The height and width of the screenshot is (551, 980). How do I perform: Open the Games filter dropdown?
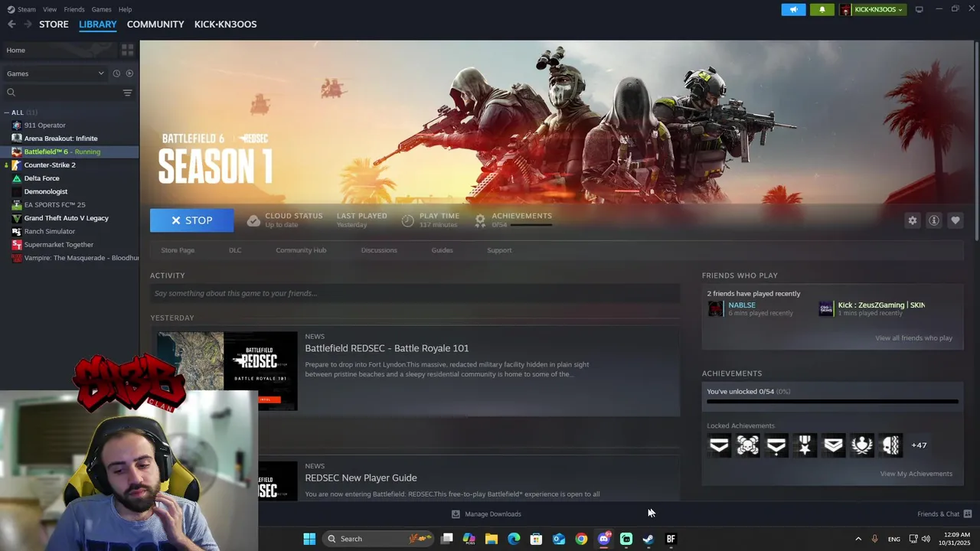54,73
